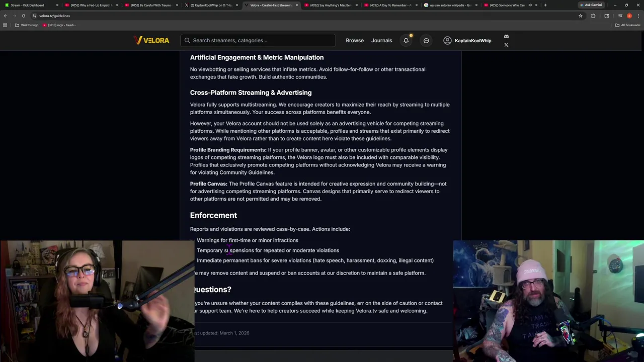Open the Discord icon link in header
The image size is (644, 362).
click(x=506, y=36)
